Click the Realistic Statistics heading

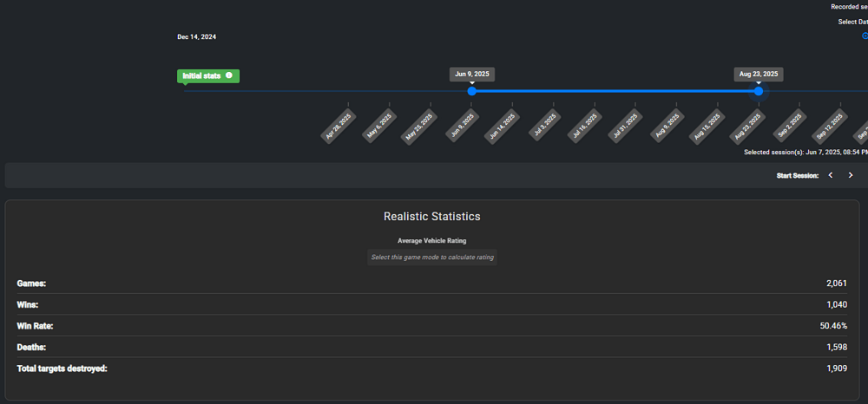(432, 217)
